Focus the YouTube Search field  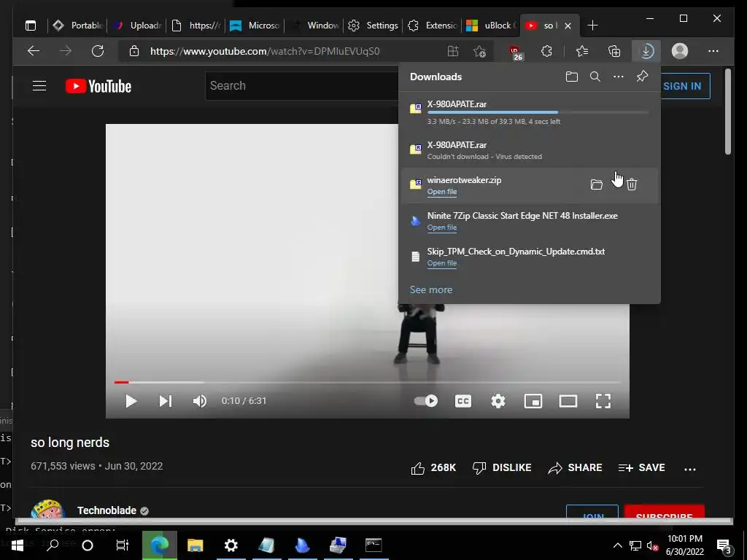(x=302, y=86)
